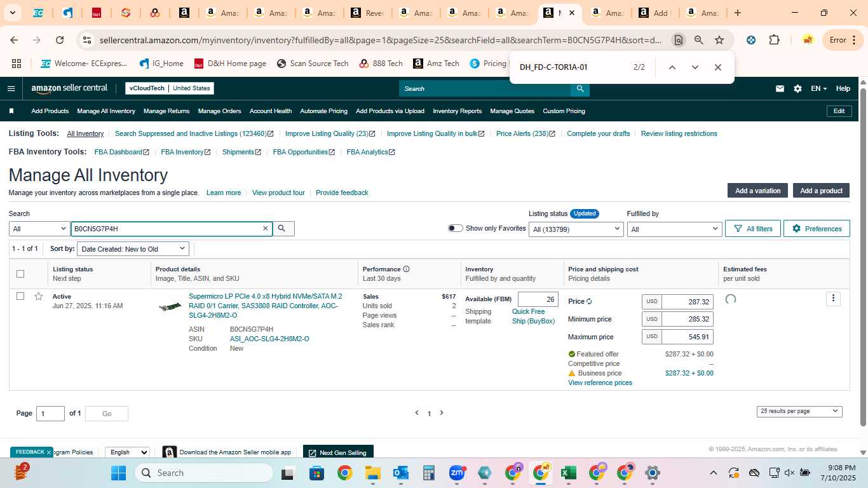
Task: Open Manage Orders menu item
Action: tap(219, 111)
